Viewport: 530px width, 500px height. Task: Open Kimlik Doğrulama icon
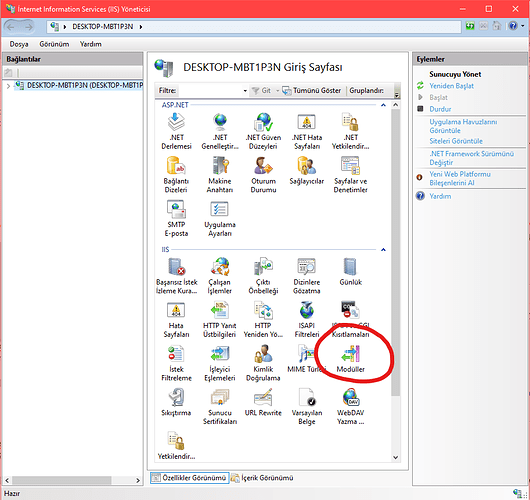[263, 363]
